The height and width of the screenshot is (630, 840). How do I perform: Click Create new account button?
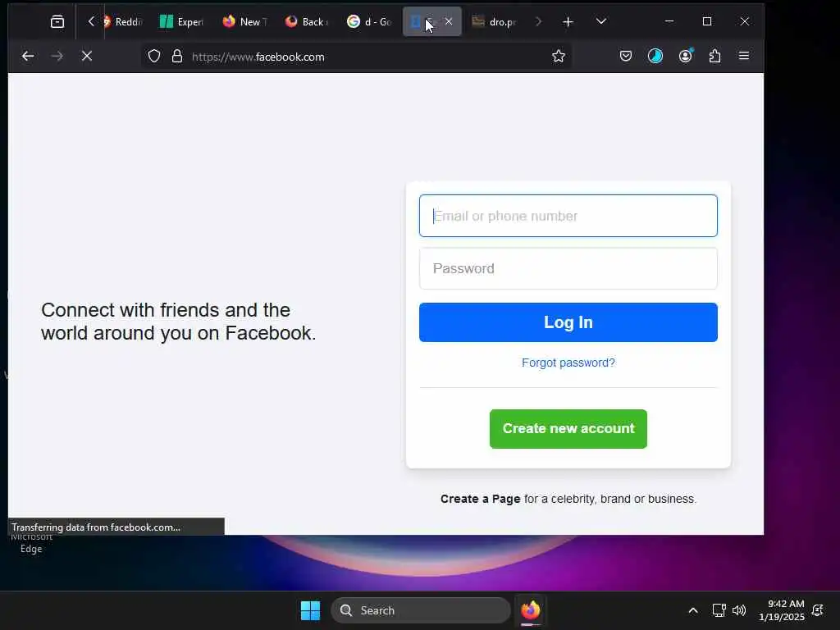pos(568,429)
